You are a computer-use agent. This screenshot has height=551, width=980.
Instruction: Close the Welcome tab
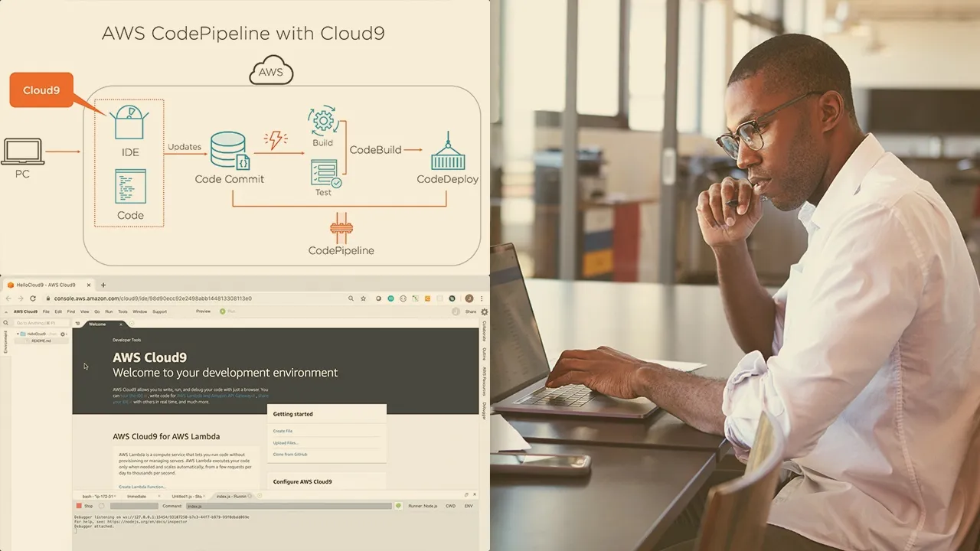(121, 324)
